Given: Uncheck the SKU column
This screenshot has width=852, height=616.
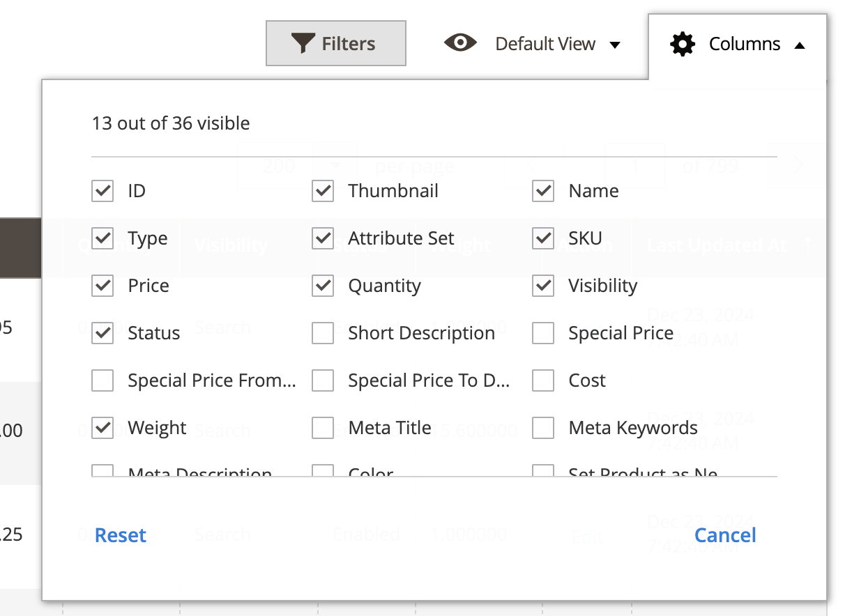Looking at the screenshot, I should coord(543,238).
